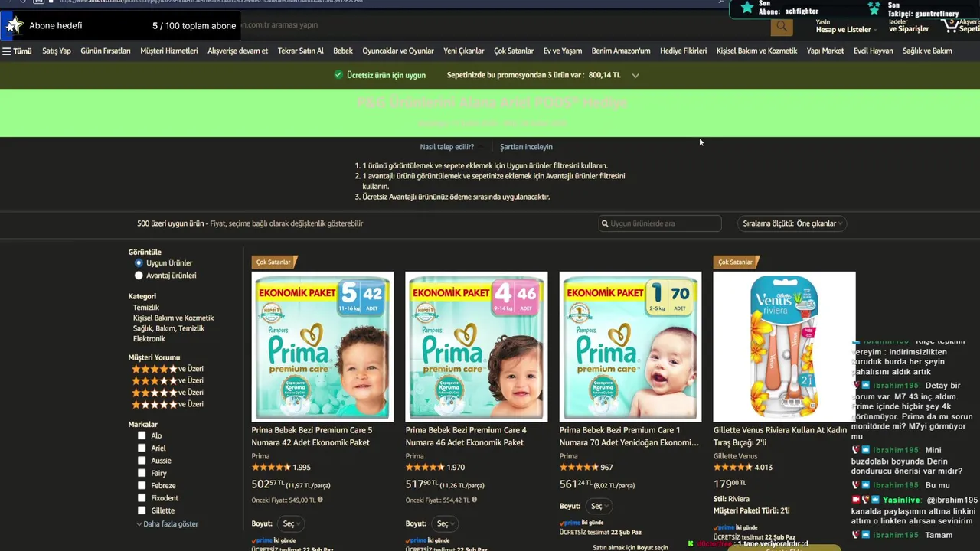Open Boyut Seç dropdown for Prima Care 5
Viewport: 980px width, 551px height.
(x=289, y=523)
